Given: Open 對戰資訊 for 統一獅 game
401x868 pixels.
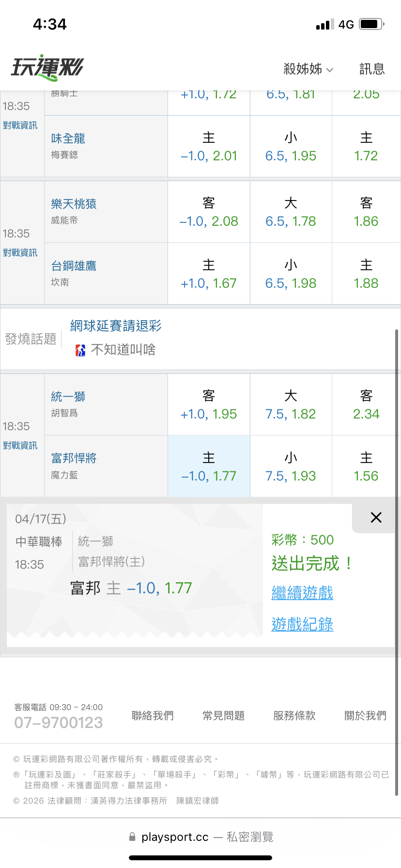Looking at the screenshot, I should 20,446.
